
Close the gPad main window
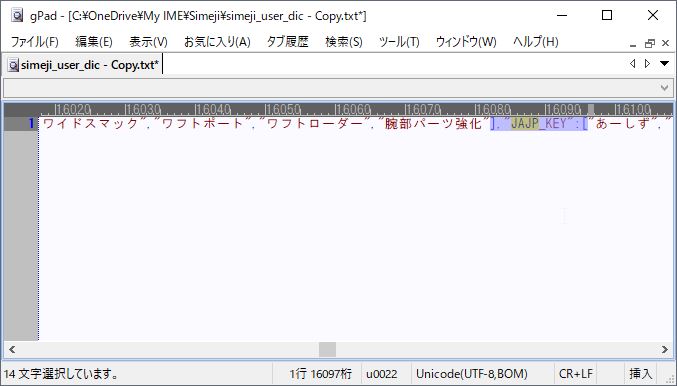[653, 16]
